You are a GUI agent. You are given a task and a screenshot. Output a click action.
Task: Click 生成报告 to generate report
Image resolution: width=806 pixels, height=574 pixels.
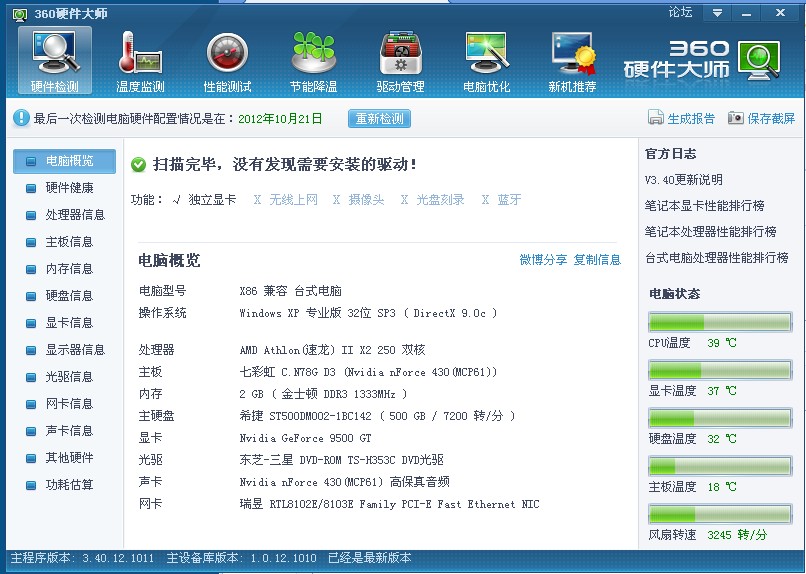pos(691,118)
